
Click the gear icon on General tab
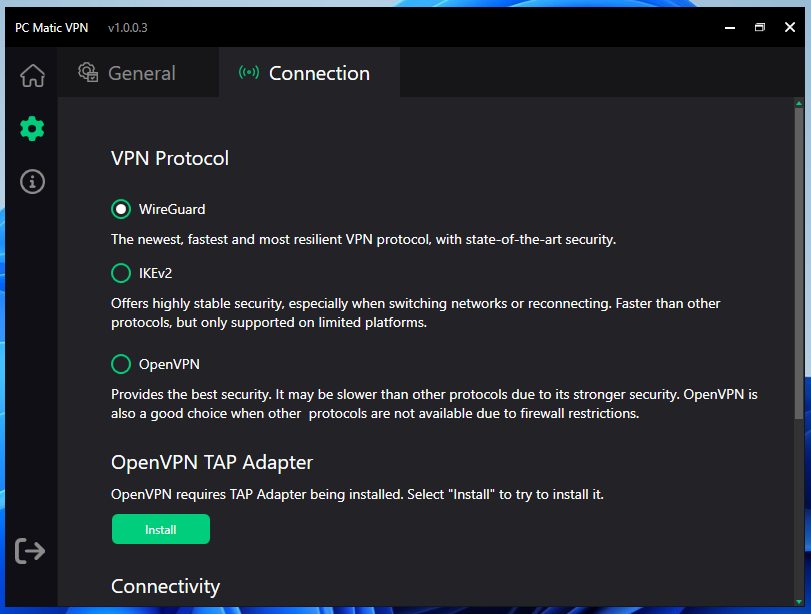89,73
